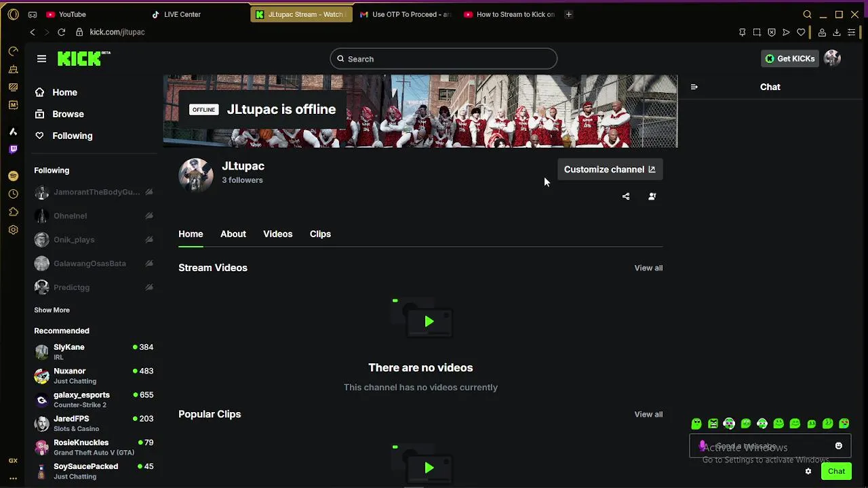868x488 pixels.
Task: Open the History clock icon in sidebar
Action: pos(13,194)
